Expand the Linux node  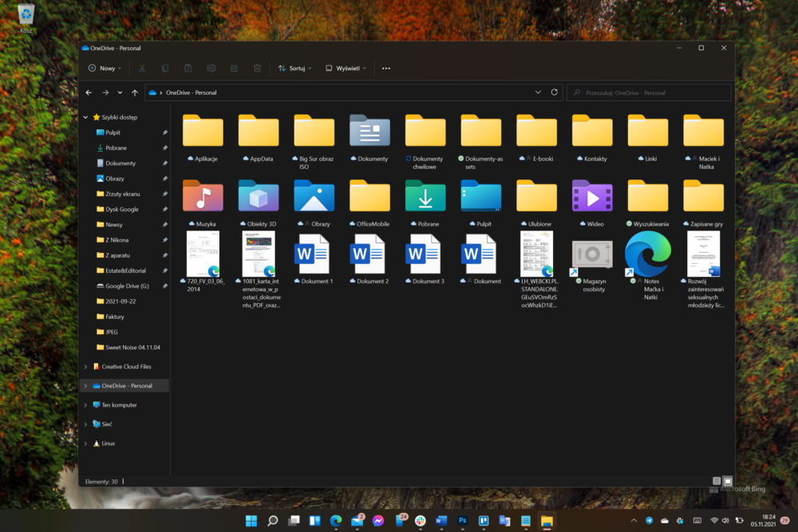click(85, 443)
